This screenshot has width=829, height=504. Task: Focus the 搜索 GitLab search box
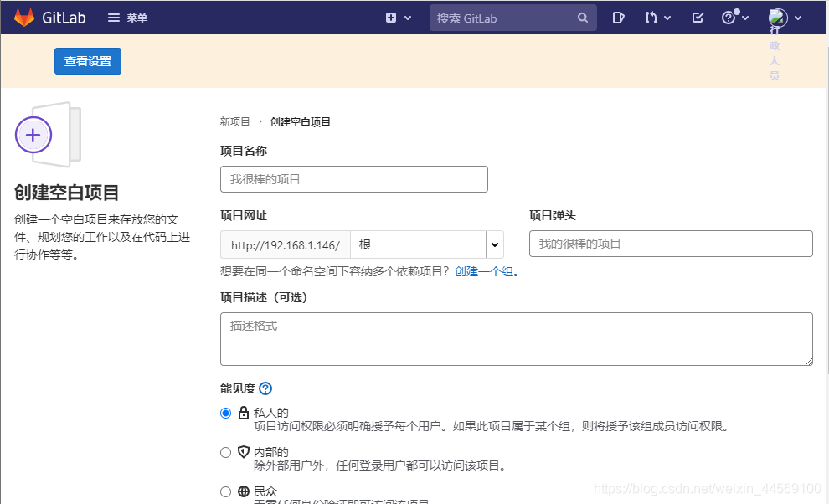[512, 18]
